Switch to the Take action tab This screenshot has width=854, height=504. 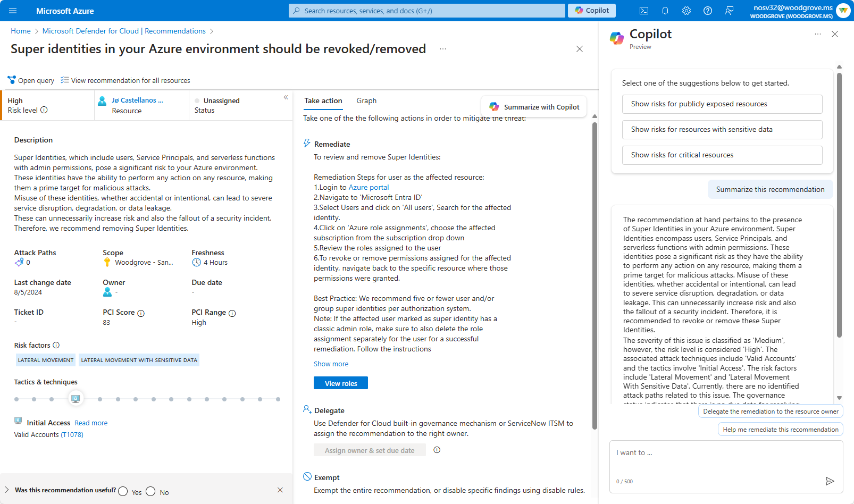coord(323,100)
